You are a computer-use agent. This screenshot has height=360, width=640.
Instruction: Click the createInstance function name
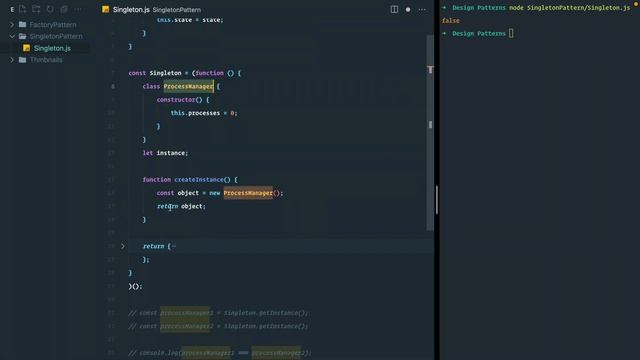(199, 180)
